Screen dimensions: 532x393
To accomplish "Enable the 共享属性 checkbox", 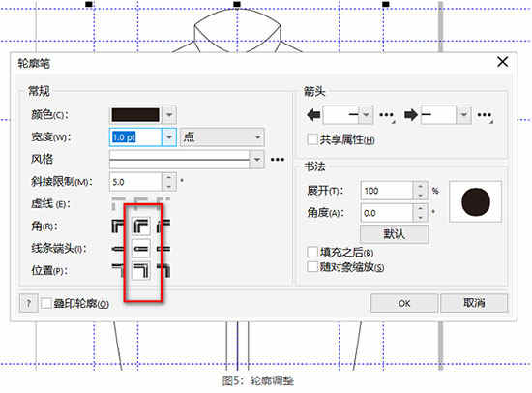I will [x=312, y=139].
